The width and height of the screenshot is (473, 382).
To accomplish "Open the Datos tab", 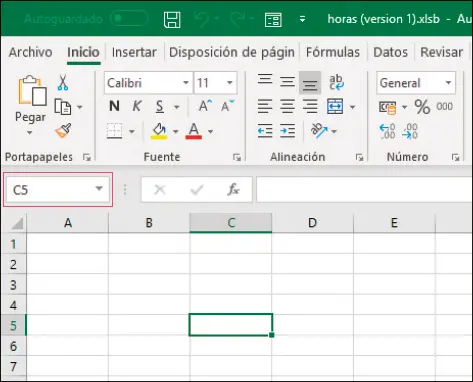I will pyautogui.click(x=390, y=52).
